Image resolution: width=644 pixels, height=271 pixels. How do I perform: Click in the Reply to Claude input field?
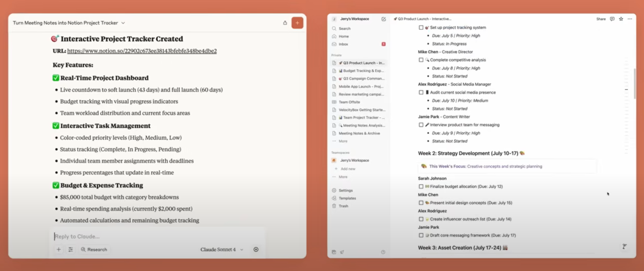[x=158, y=236]
